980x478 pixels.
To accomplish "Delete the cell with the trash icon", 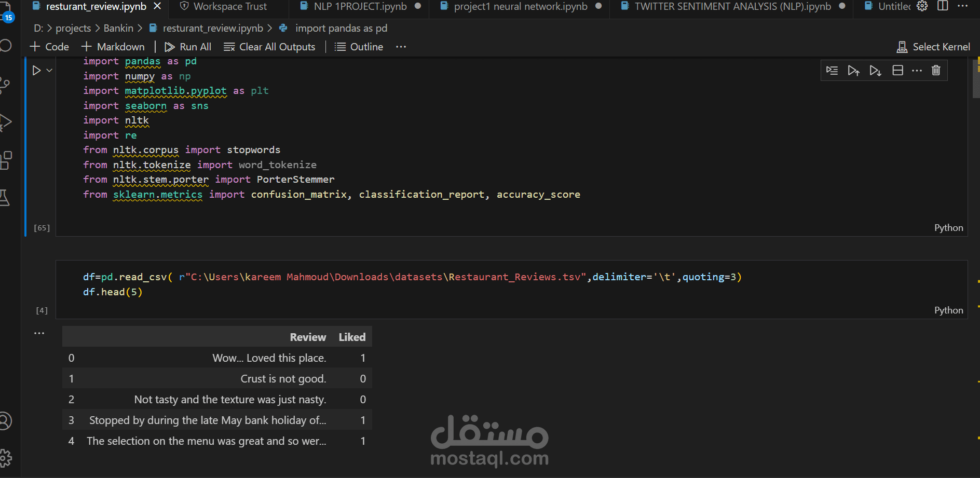I will click(x=936, y=71).
